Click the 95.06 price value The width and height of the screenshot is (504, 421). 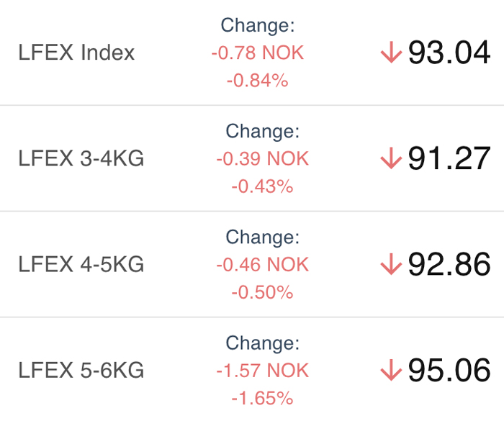click(x=449, y=370)
